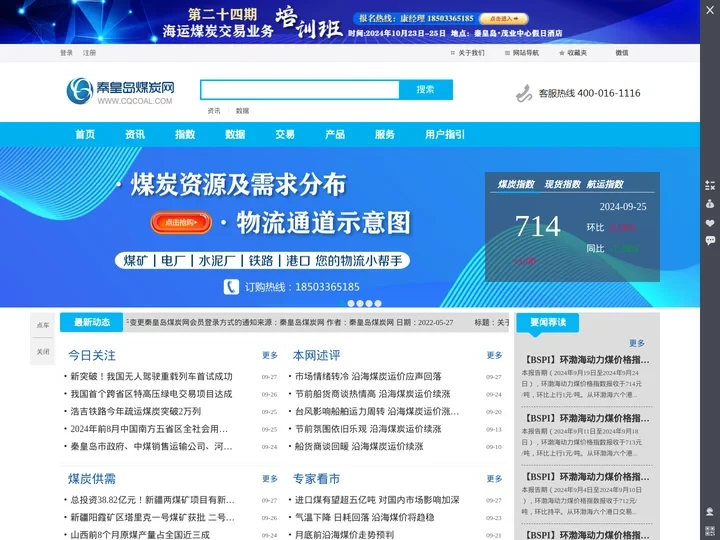Click 点车 on the left floating panel
Viewport: 720px width, 540px height.
43,325
